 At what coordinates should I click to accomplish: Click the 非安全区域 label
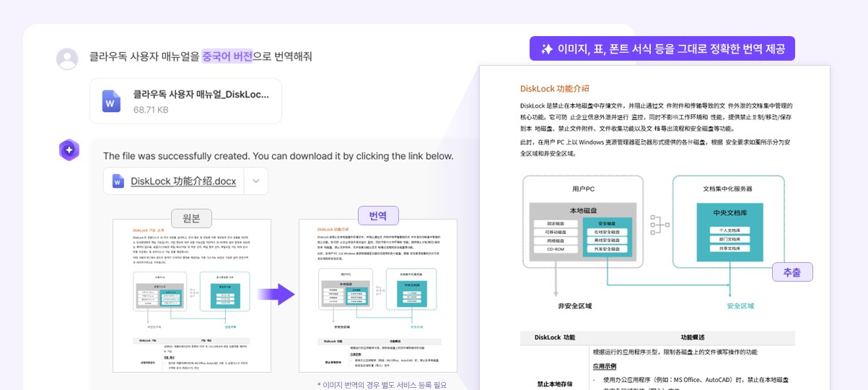(575, 306)
